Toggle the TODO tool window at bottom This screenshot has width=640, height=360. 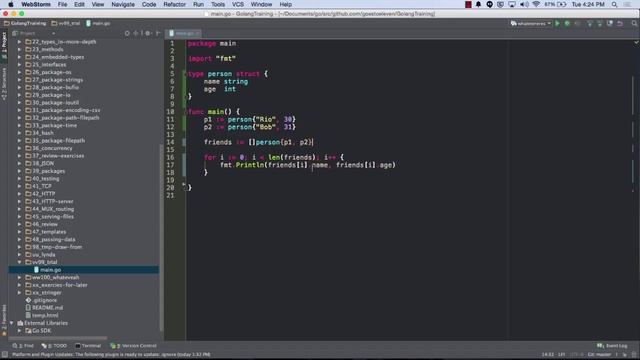click(x=54, y=346)
